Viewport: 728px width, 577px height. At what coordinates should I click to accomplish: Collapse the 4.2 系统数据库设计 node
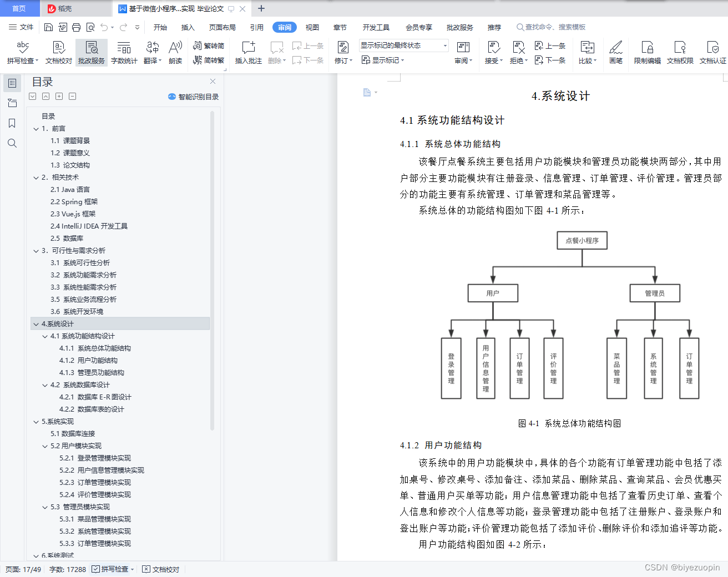45,385
